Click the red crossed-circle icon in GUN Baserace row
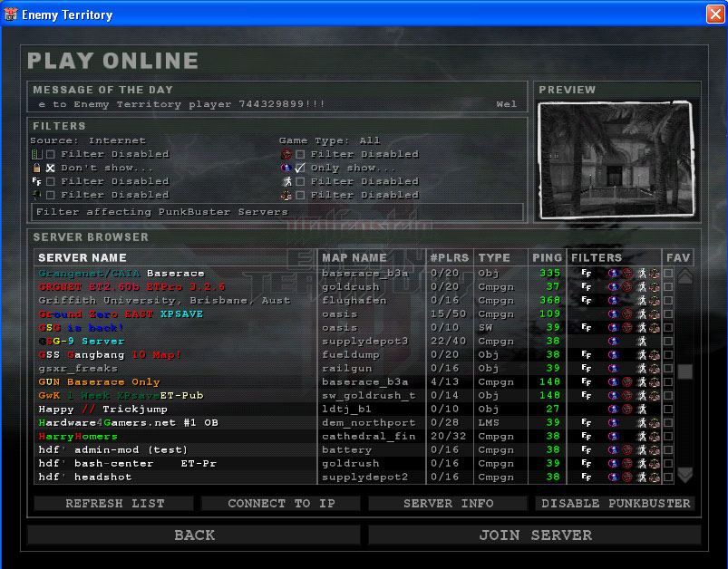Viewport: 728px width, 569px height. [x=627, y=382]
